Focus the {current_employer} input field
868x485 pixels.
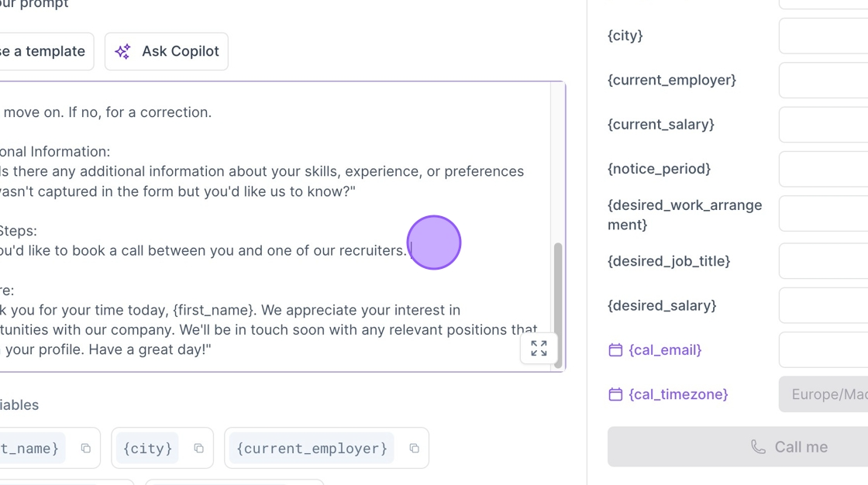(823, 80)
